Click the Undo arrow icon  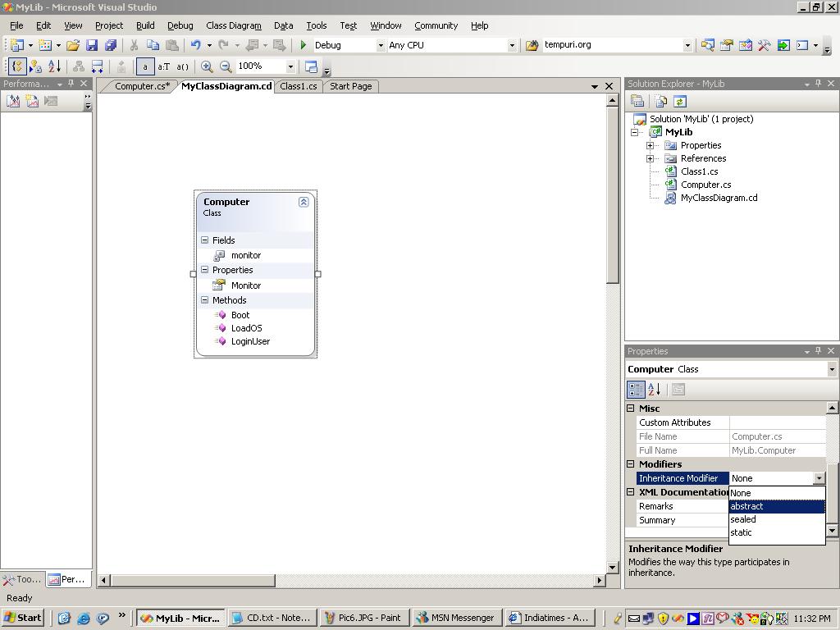click(196, 46)
